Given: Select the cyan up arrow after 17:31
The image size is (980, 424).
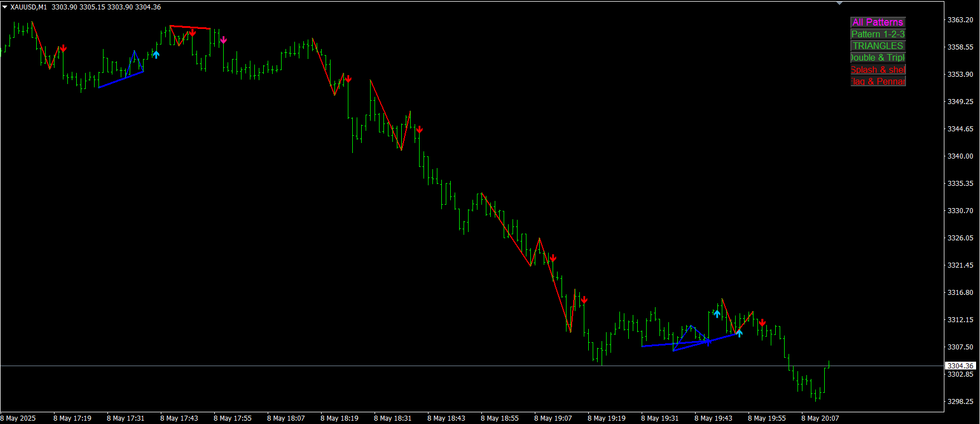Looking at the screenshot, I should pos(156,54).
